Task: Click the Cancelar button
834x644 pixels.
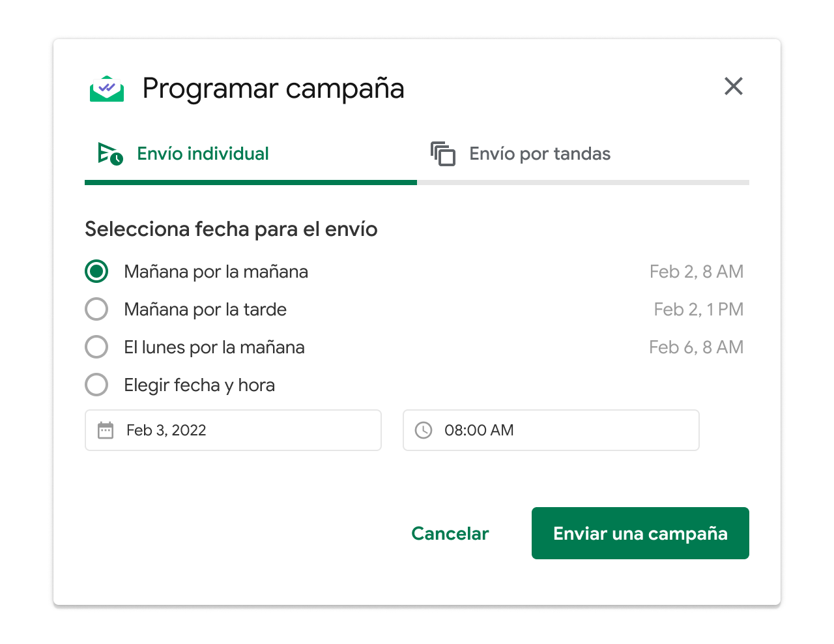Action: (450, 533)
